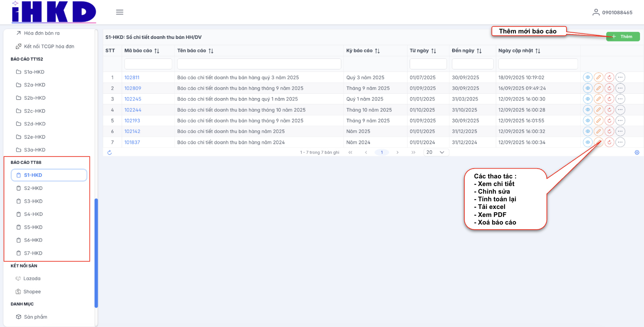Recalculate report 102245
Image resolution: width=644 pixels, height=327 pixels.
[x=609, y=99]
